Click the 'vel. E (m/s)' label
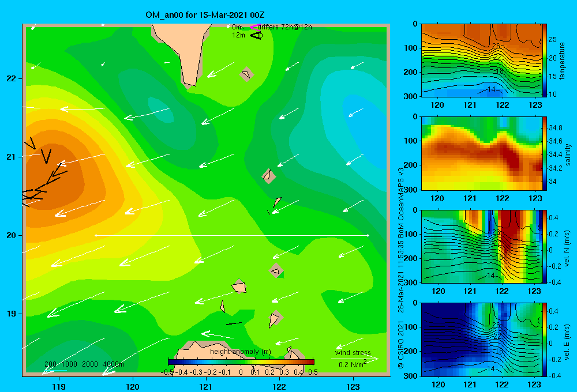 pos(567,341)
